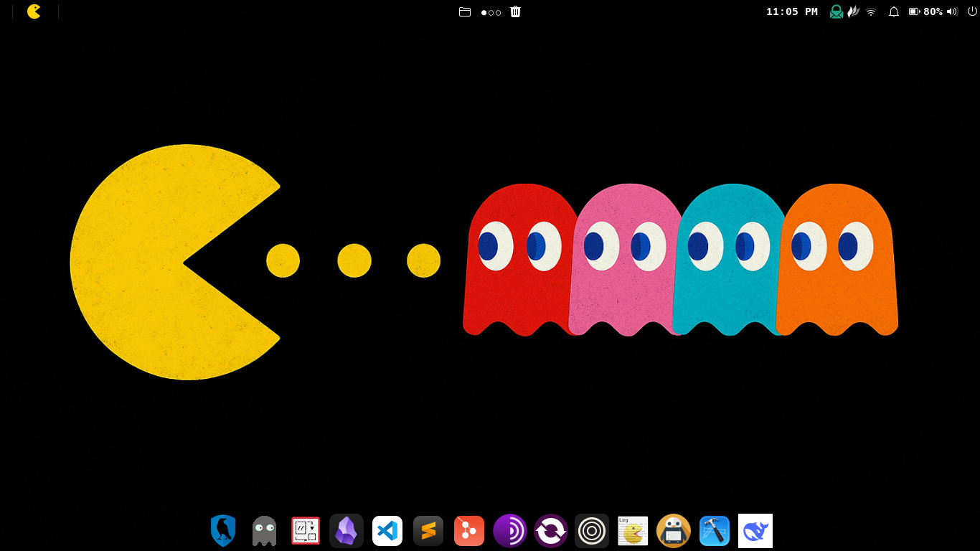Open the volume speaker icon
Screen dimensions: 980x551
pos(952,11)
